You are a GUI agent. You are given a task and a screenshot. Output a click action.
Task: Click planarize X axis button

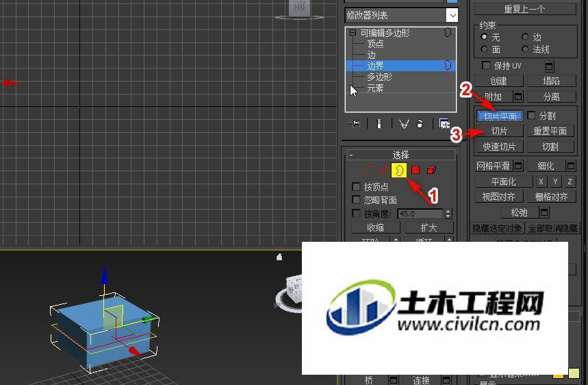click(x=541, y=182)
